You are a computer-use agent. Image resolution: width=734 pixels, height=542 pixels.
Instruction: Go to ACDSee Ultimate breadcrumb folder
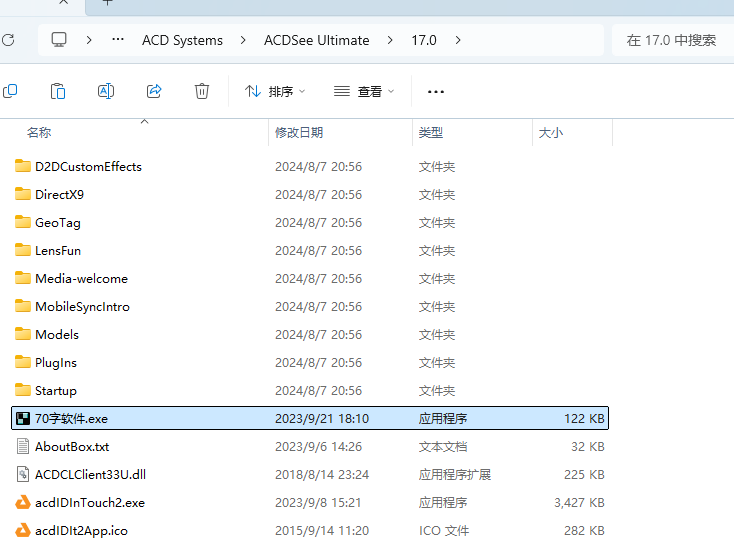point(316,40)
